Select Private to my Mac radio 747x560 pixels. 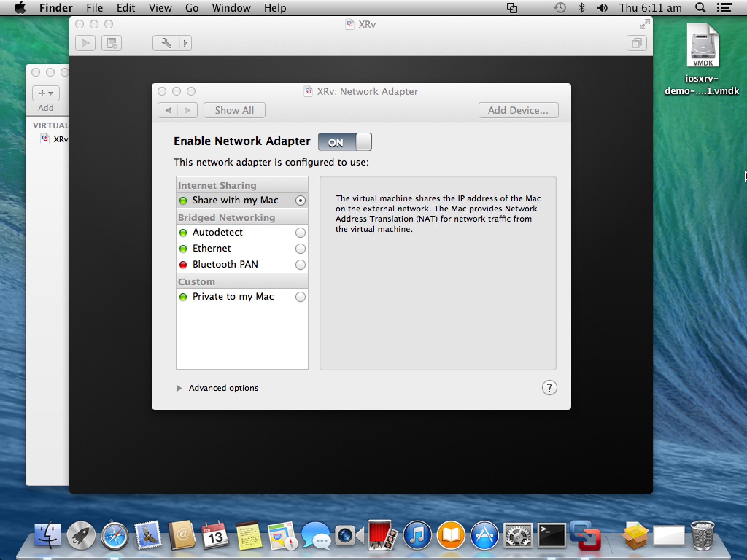coord(300,297)
